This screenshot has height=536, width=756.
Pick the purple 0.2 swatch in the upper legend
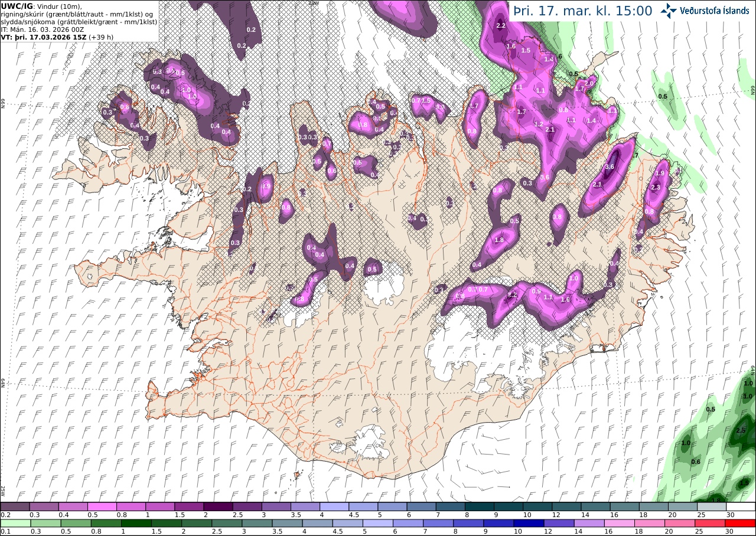tap(15, 506)
